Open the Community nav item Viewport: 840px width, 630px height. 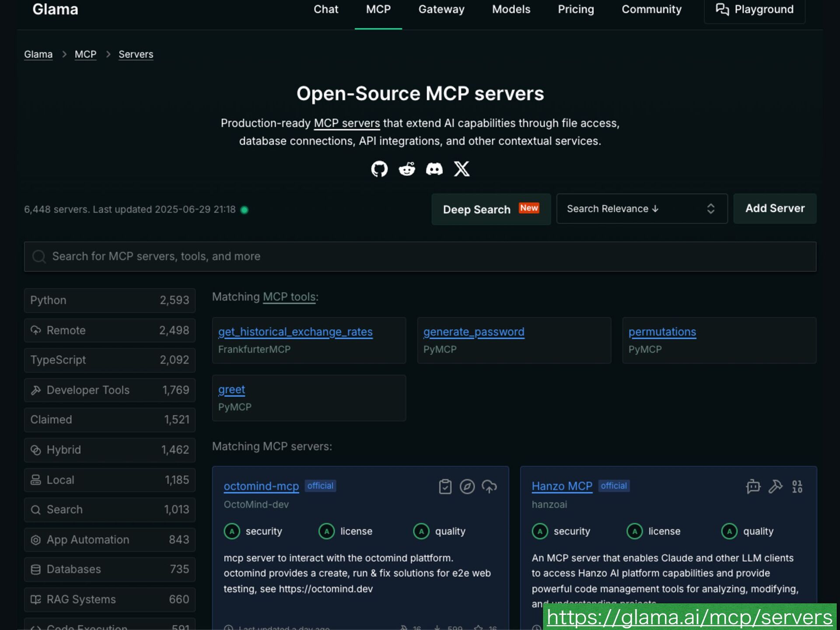(x=651, y=9)
